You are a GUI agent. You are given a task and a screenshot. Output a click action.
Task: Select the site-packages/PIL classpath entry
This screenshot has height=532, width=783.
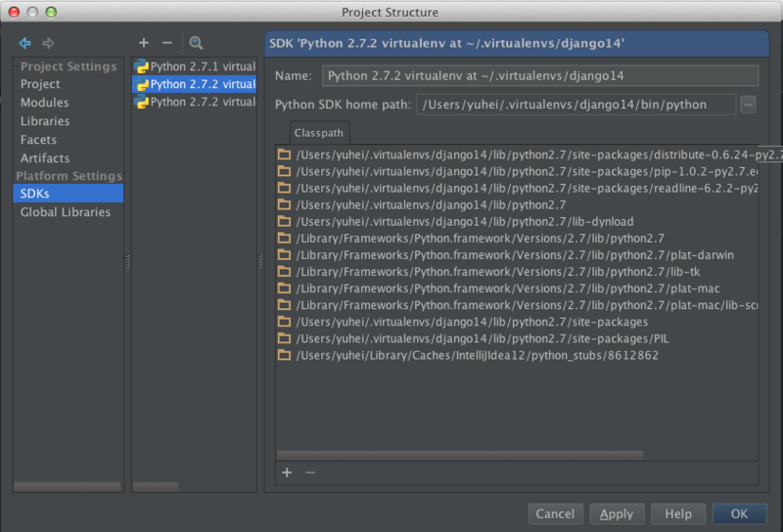[x=517, y=338]
